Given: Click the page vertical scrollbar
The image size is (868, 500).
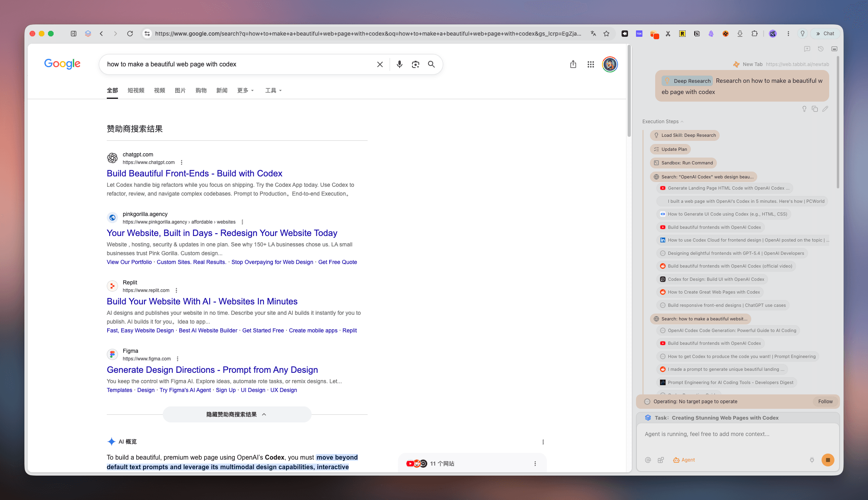Looking at the screenshot, I should (629, 91).
